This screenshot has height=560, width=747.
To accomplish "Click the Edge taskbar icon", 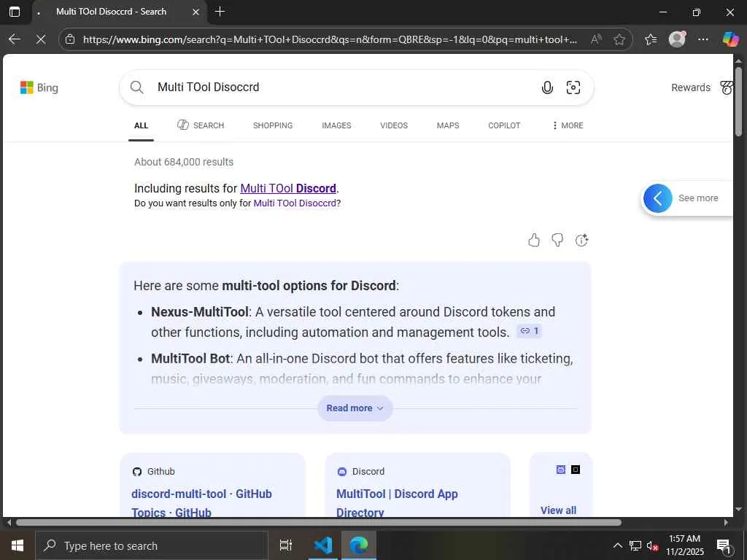I will pos(359,545).
